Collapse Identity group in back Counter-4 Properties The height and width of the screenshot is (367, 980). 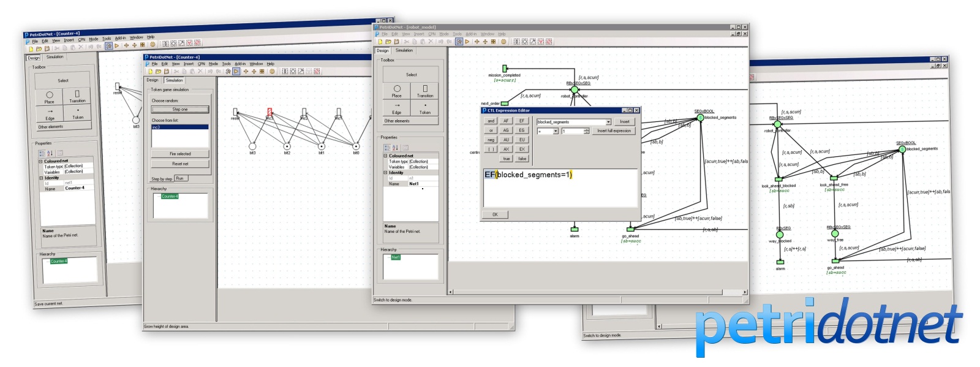pos(41,178)
